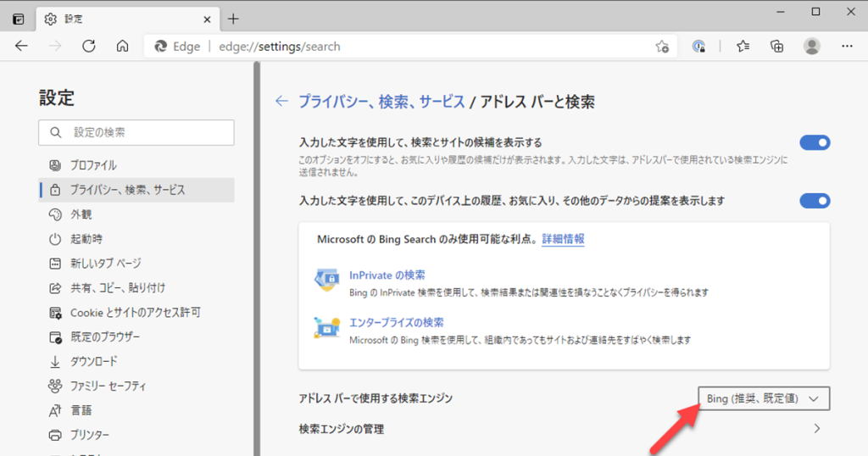
Task: Click the 設定の検索 input field
Action: click(136, 132)
